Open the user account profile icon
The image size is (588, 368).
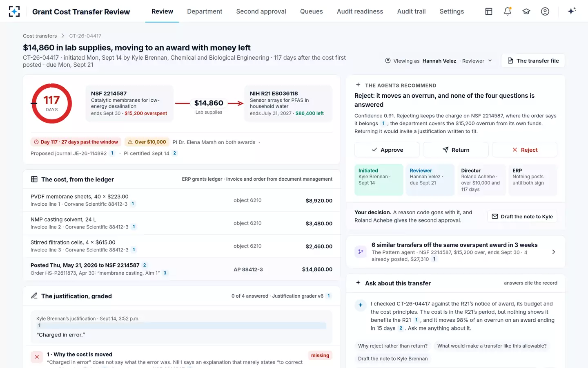click(545, 11)
